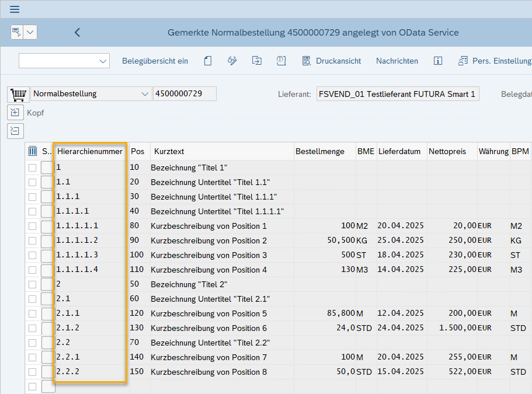Expand the Kopf header section

click(15, 113)
